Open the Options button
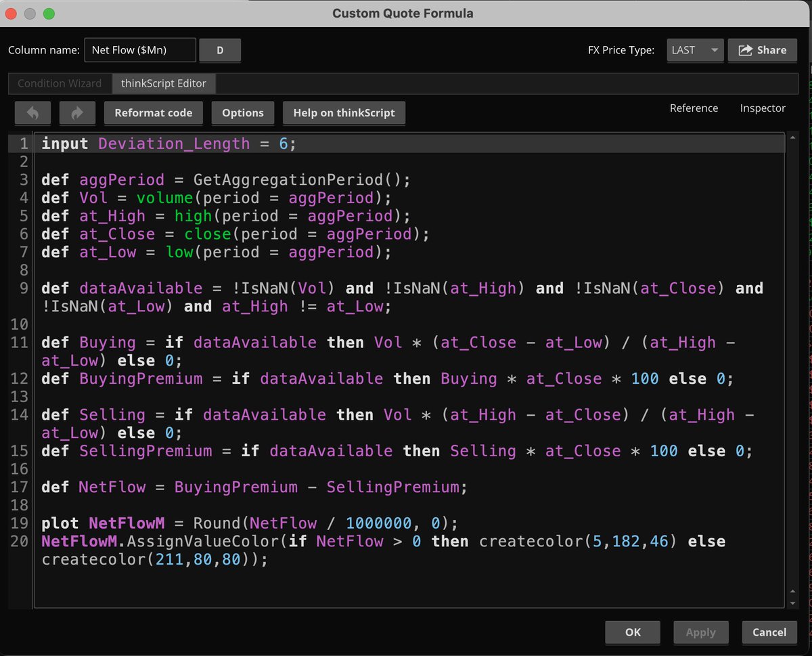 click(x=243, y=112)
